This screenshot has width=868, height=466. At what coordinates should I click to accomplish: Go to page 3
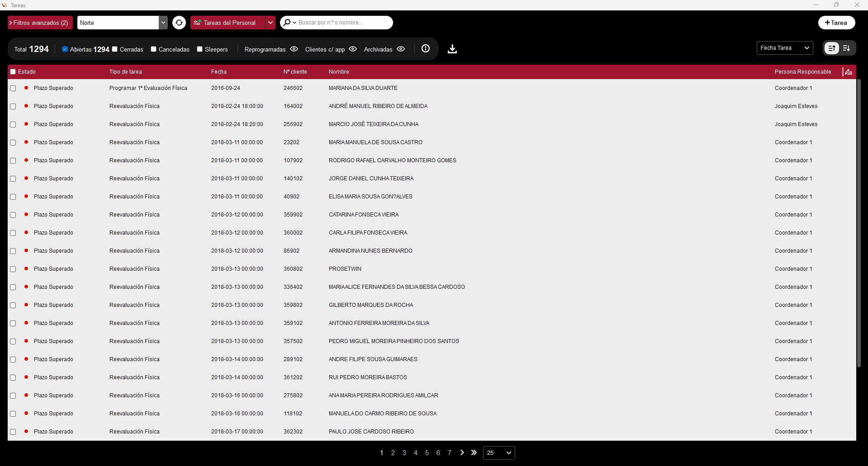(404, 453)
